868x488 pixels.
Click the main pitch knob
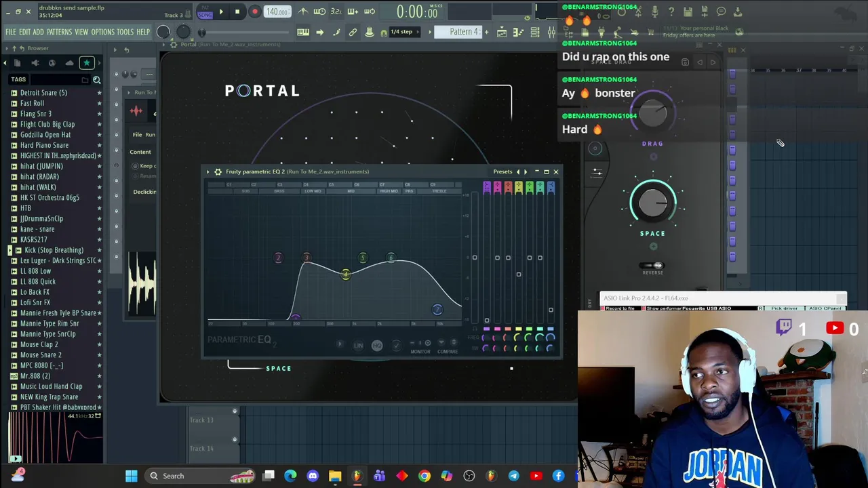click(x=183, y=32)
